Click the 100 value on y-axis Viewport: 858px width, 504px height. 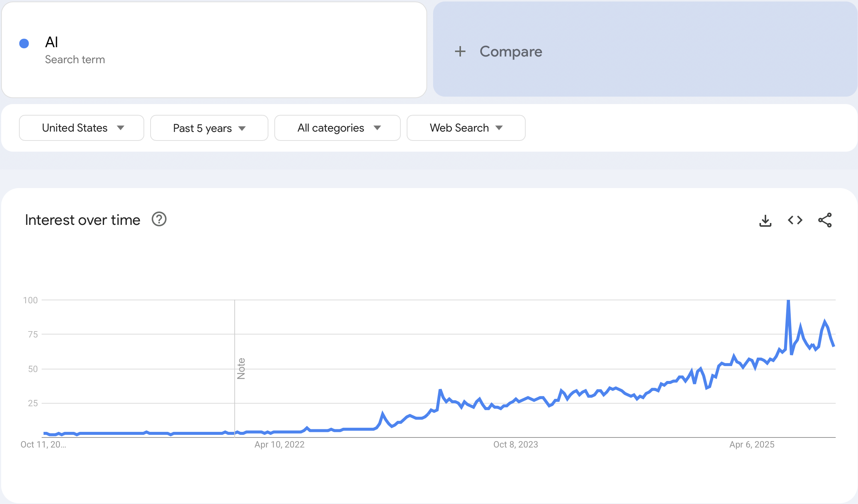pyautogui.click(x=30, y=300)
